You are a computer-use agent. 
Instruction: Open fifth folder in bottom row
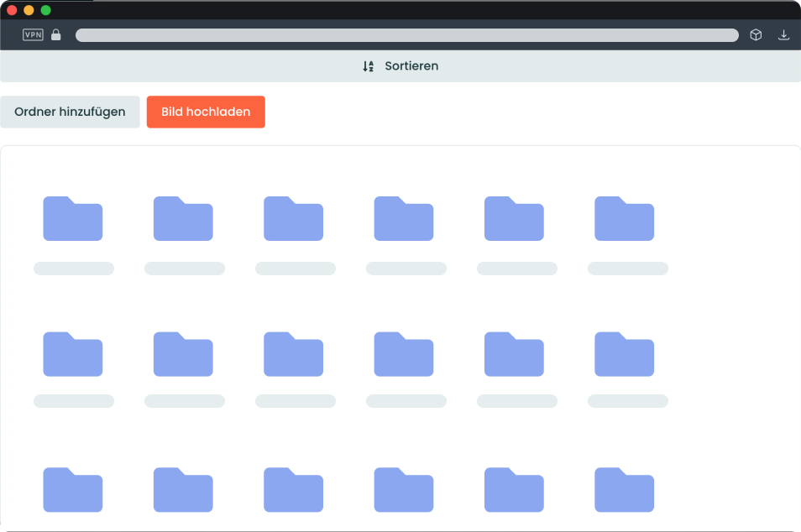pyautogui.click(x=515, y=489)
